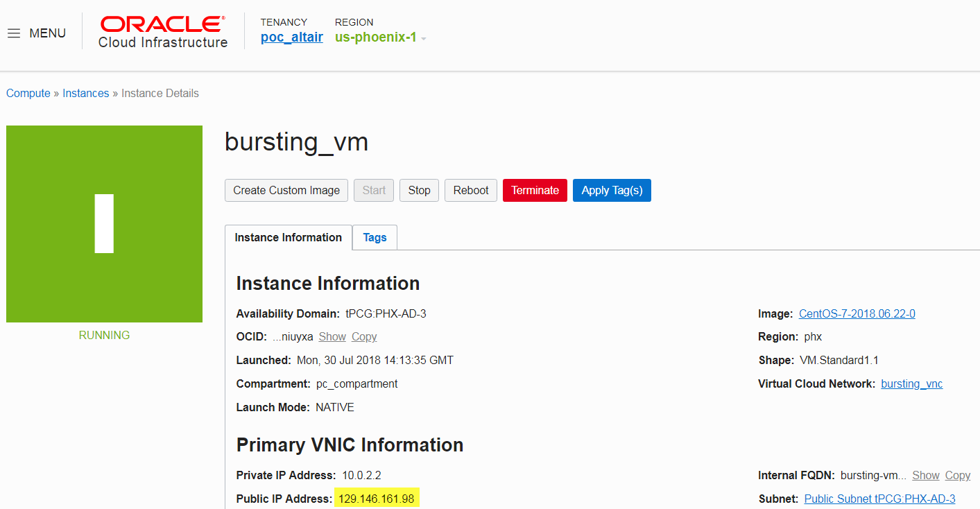Viewport: 980px width, 509px height.
Task: Go to Compute in the breadcrumb
Action: pyautogui.click(x=28, y=93)
